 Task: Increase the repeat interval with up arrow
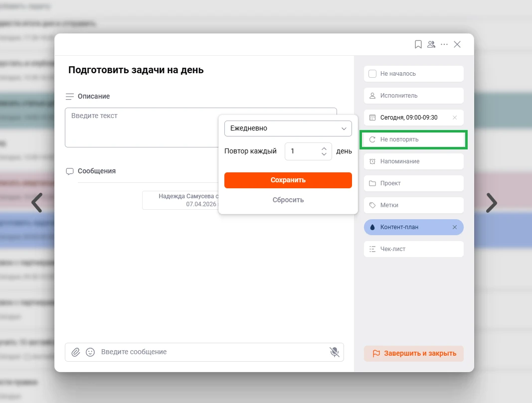point(324,148)
